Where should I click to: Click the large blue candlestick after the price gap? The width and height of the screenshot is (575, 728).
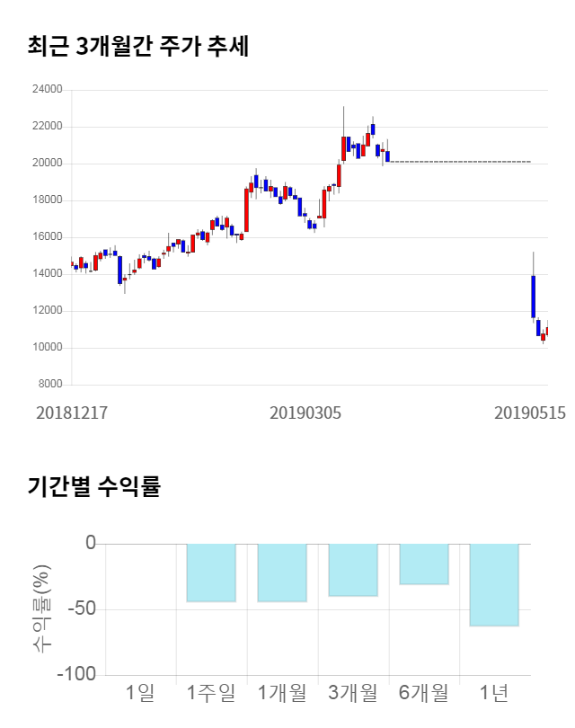point(534,296)
